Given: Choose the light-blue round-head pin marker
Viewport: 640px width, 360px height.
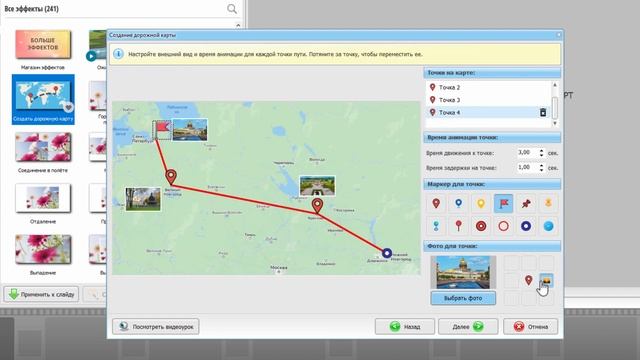Looking at the screenshot, I should pyautogui.click(x=436, y=226).
